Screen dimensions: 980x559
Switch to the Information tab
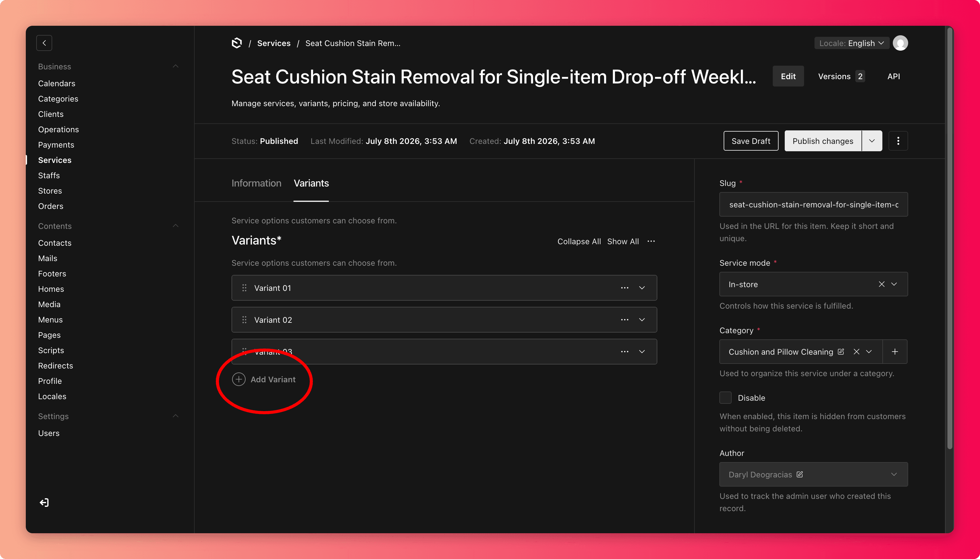[256, 183]
